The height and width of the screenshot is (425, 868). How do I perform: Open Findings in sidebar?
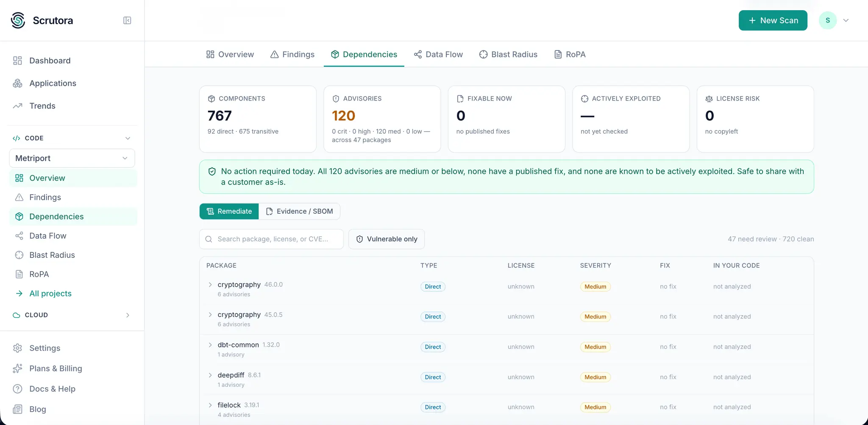(73, 197)
